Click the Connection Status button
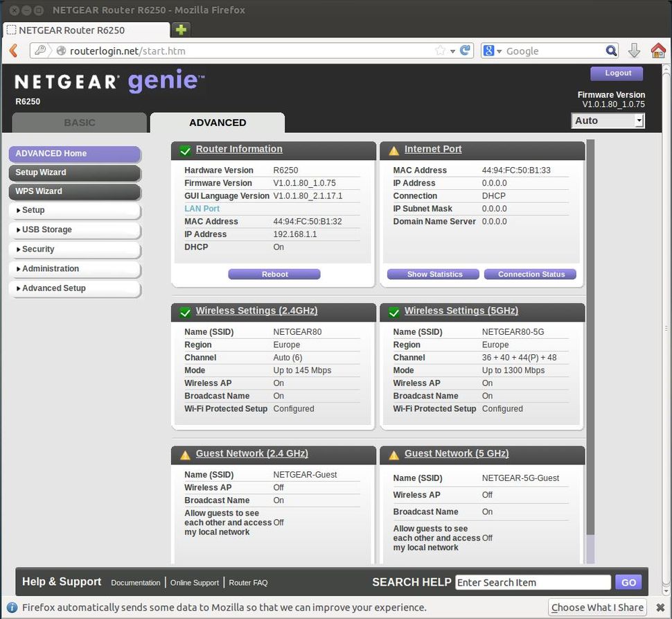The height and width of the screenshot is (619, 672). pyautogui.click(x=530, y=274)
